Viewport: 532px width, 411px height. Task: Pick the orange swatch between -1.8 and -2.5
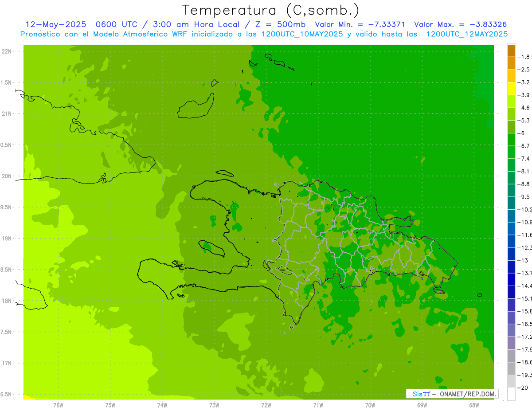point(511,63)
